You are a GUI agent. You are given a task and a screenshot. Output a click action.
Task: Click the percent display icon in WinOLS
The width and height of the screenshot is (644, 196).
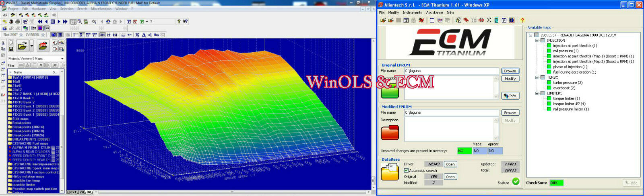pyautogui.click(x=137, y=35)
